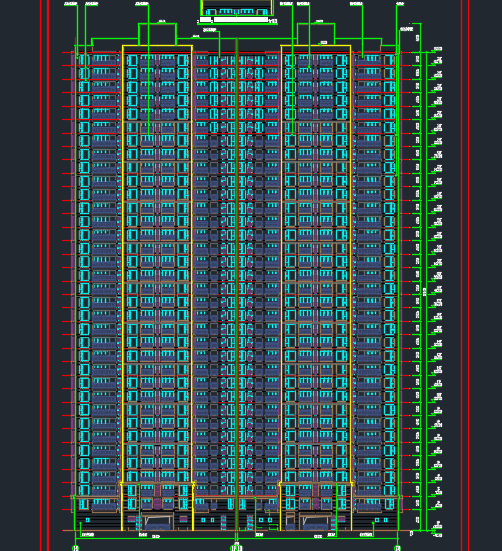The width and height of the screenshot is (502, 551).
Task: Select the bottom-left grid axis bubble
Action: (75, 548)
